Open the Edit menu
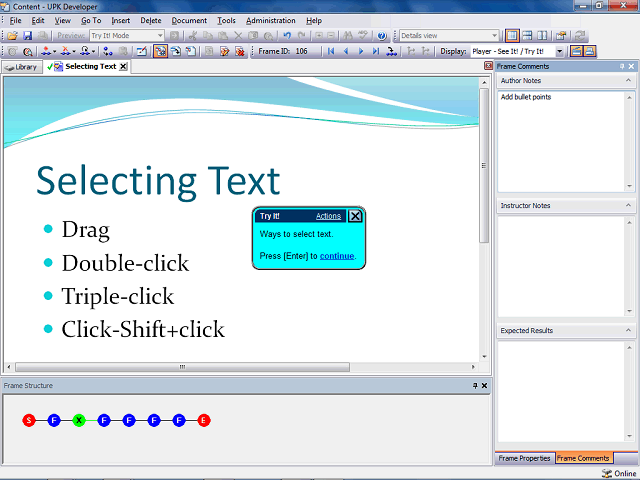The height and width of the screenshot is (480, 640). (x=38, y=20)
